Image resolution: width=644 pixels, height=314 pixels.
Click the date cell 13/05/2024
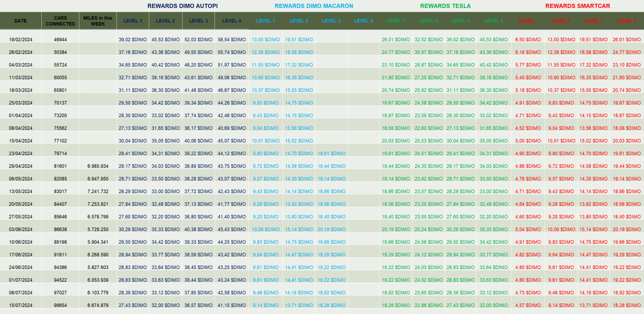20,191
